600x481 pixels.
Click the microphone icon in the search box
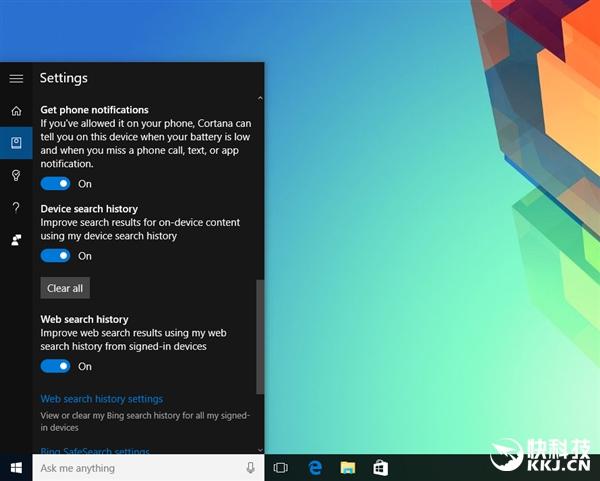(x=250, y=468)
